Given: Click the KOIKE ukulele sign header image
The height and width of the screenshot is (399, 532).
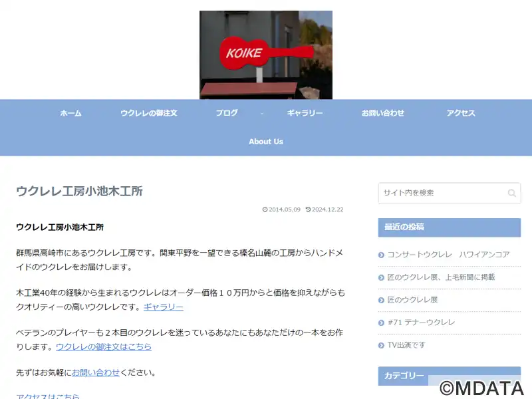Looking at the screenshot, I should pyautogui.click(x=265, y=55).
